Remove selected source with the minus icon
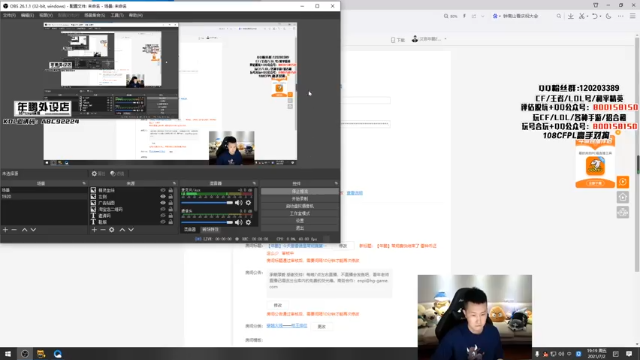 coord(103,230)
